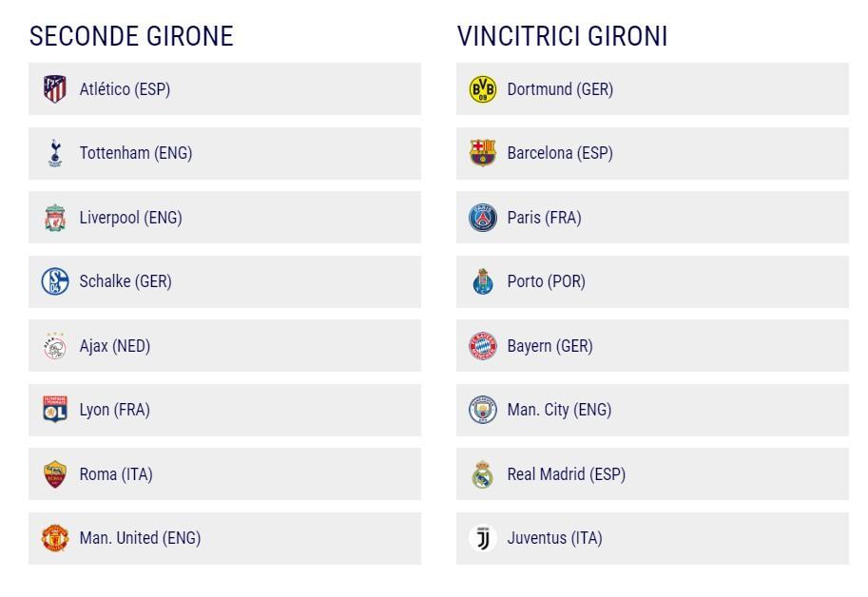Click the Barcelona club crest

click(x=483, y=153)
